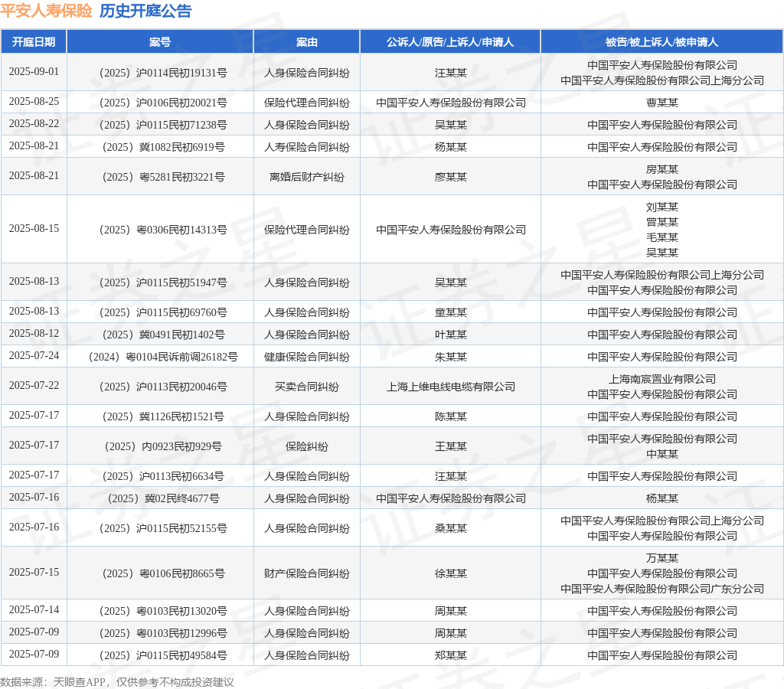
Task: Click defendant 中国平安人寿保险股份有限公司广东分公司
Action: pyautogui.click(x=662, y=589)
